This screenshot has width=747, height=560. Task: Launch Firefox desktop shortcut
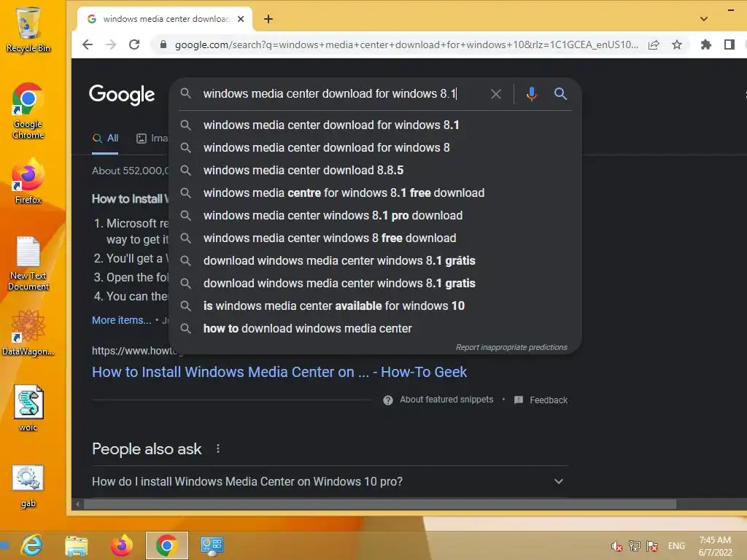tap(28, 182)
